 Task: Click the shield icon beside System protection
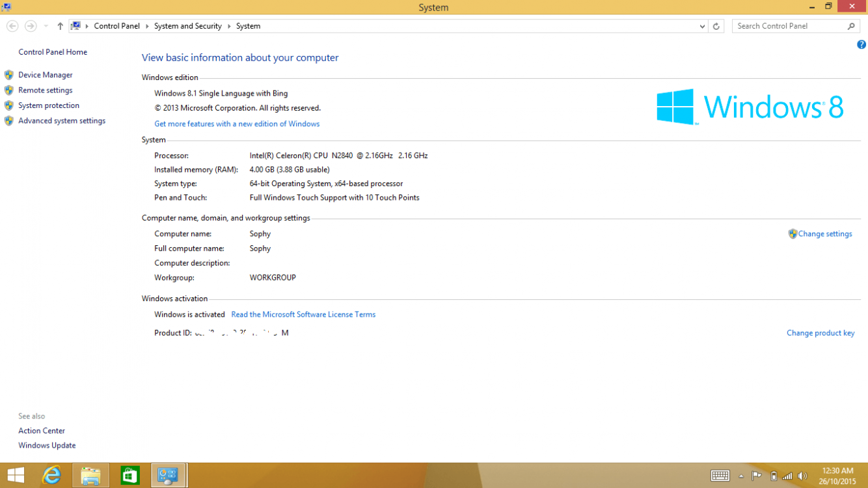tap(8, 105)
